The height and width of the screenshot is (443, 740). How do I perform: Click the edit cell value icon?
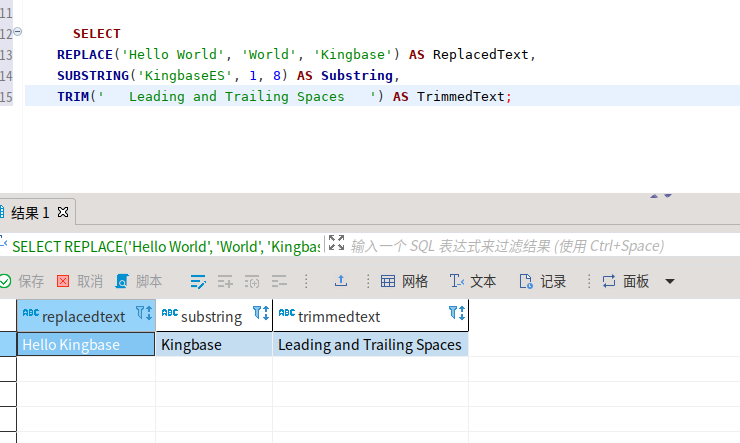[198, 281]
